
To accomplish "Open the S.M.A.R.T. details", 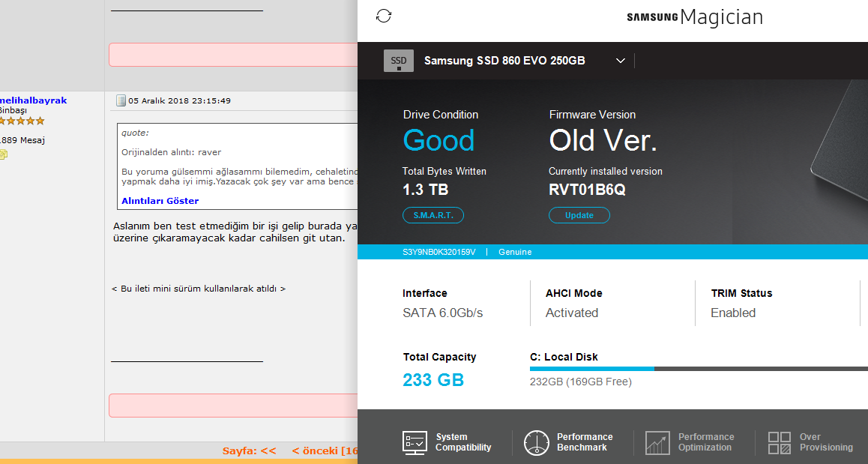I will 433,215.
